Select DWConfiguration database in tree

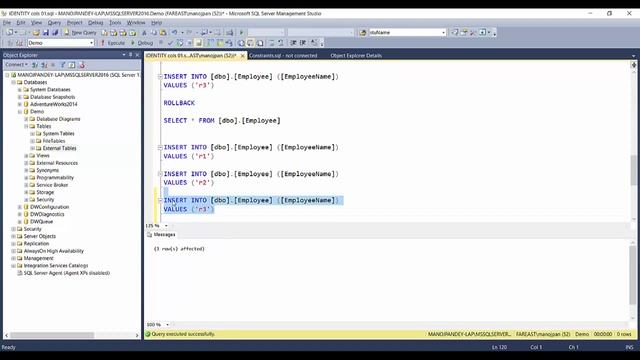(49, 207)
